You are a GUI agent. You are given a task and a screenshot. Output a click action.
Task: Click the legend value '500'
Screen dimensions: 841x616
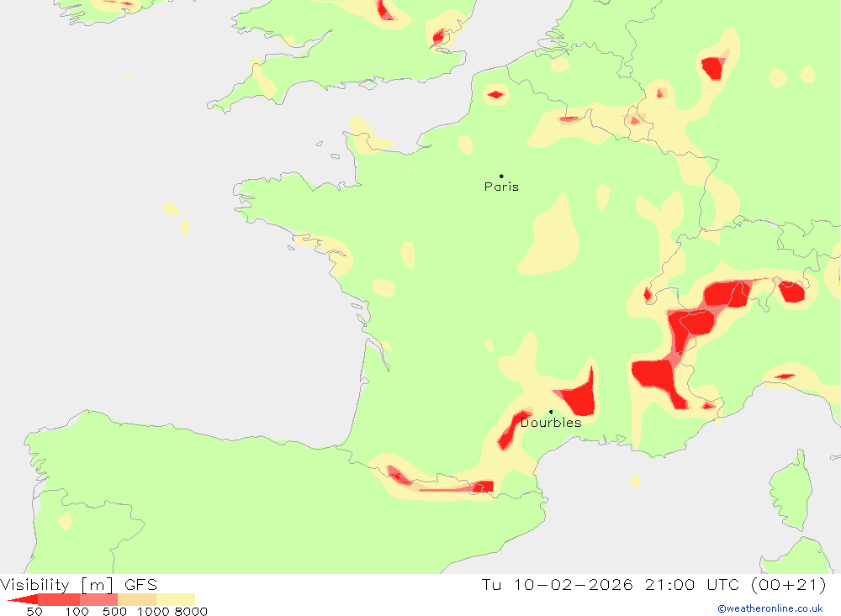(114, 612)
